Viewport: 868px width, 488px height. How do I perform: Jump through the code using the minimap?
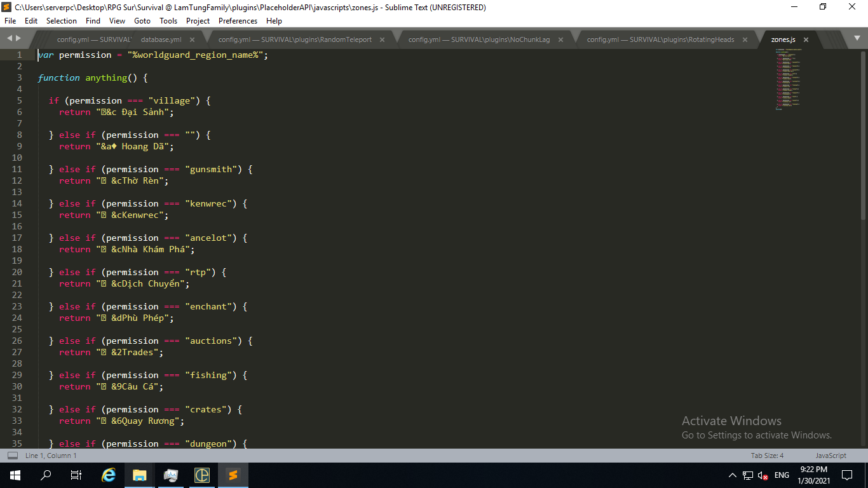[788, 79]
